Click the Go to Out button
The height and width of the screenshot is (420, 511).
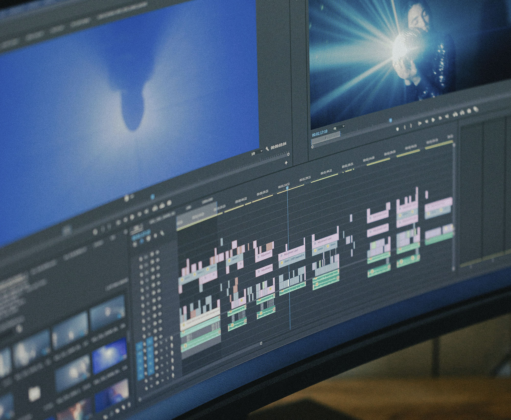(447, 116)
